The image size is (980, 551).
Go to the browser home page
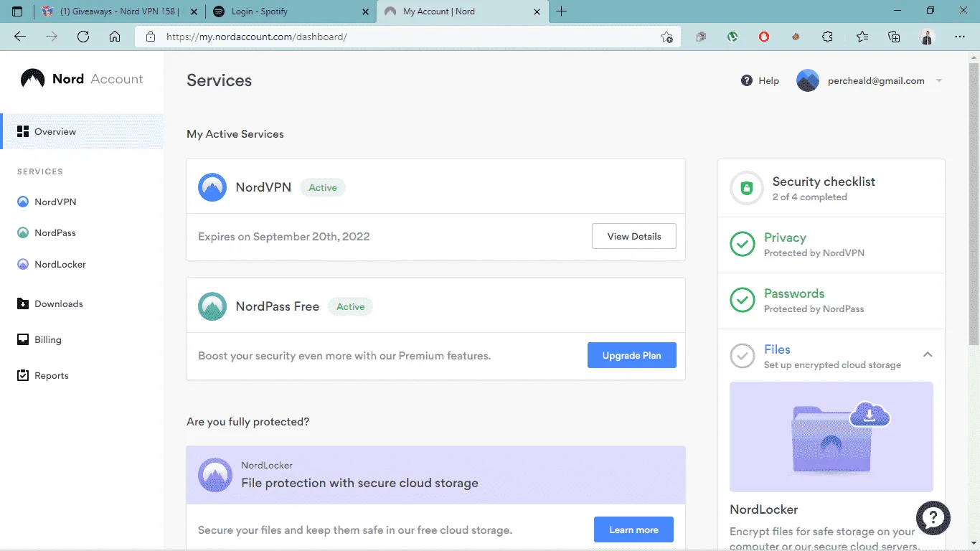point(115,37)
